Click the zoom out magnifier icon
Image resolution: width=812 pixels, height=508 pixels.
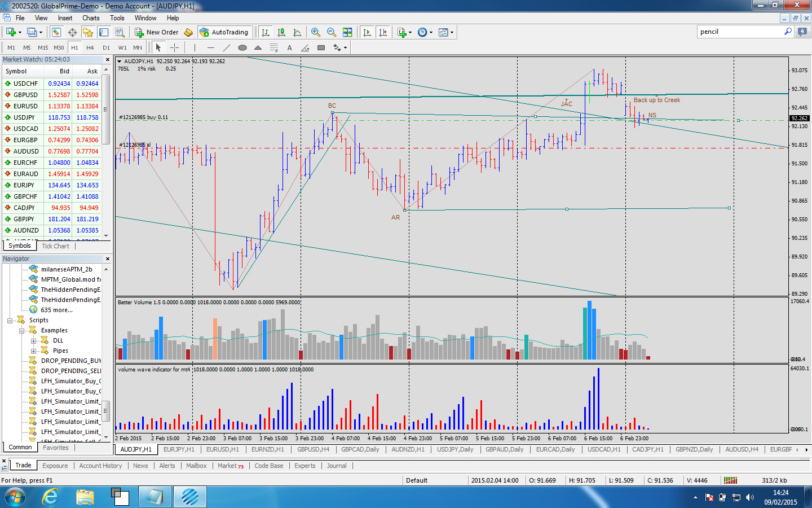click(332, 32)
